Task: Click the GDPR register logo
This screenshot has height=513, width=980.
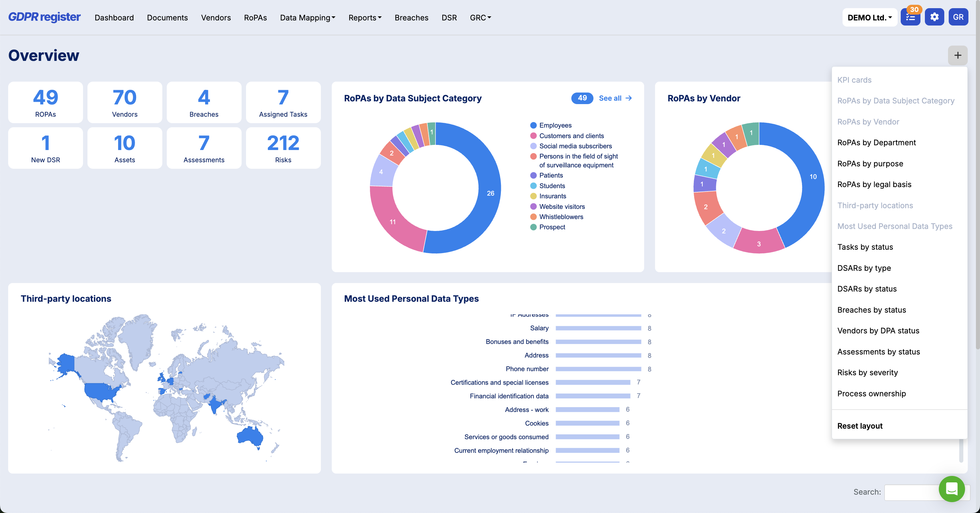Action: (45, 17)
